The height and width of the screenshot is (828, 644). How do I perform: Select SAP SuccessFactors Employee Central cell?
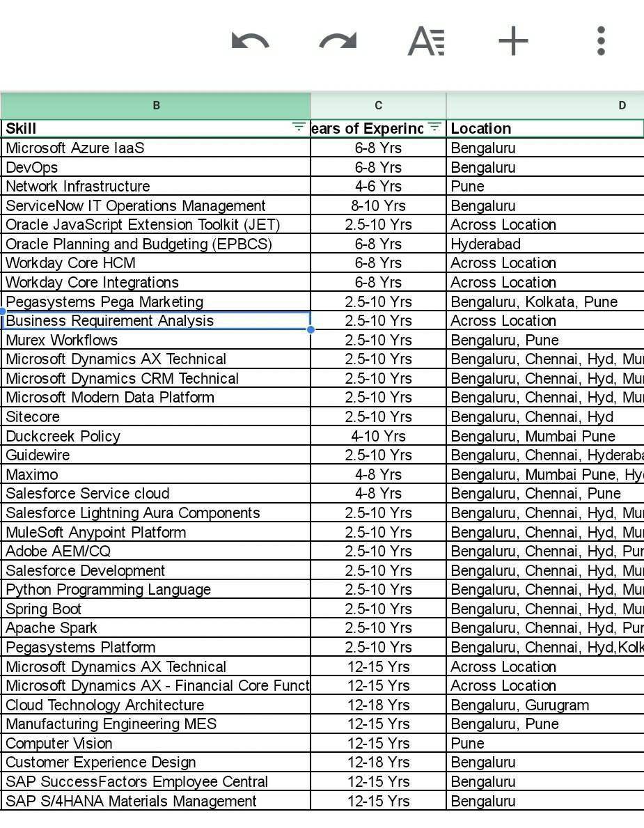pos(156,781)
